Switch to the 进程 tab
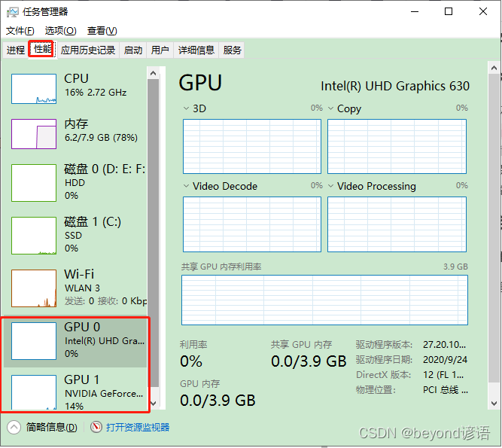 [x=16, y=50]
